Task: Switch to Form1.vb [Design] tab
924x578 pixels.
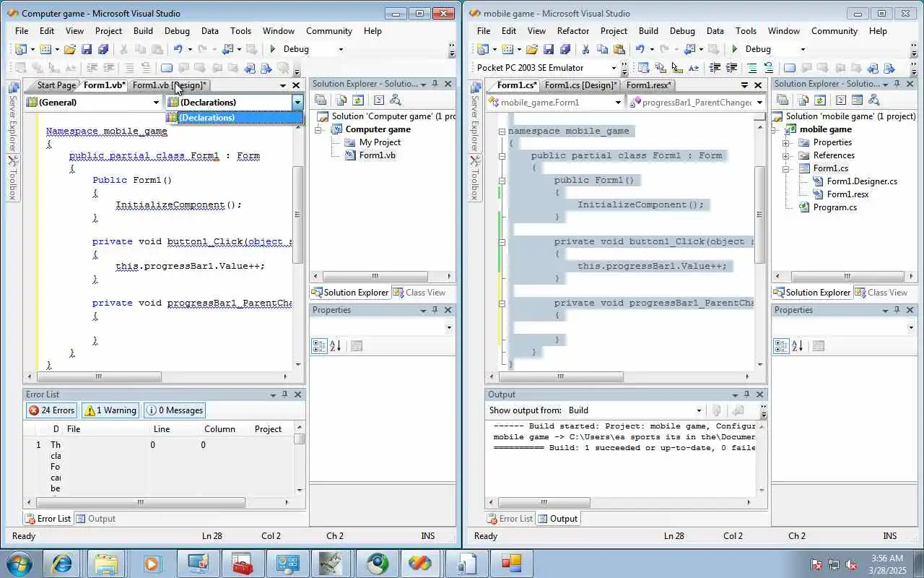Action: tap(170, 85)
